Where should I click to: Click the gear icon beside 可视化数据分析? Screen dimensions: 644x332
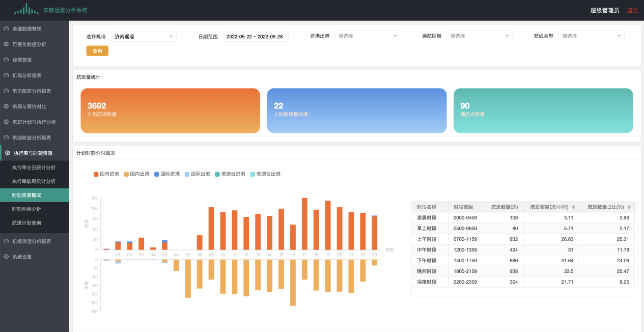(6, 44)
